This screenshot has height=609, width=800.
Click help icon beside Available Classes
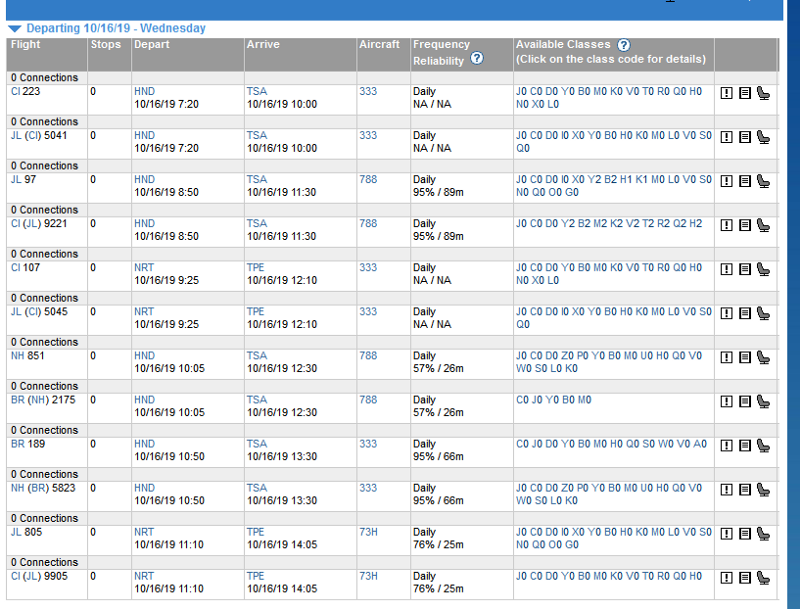pos(623,45)
